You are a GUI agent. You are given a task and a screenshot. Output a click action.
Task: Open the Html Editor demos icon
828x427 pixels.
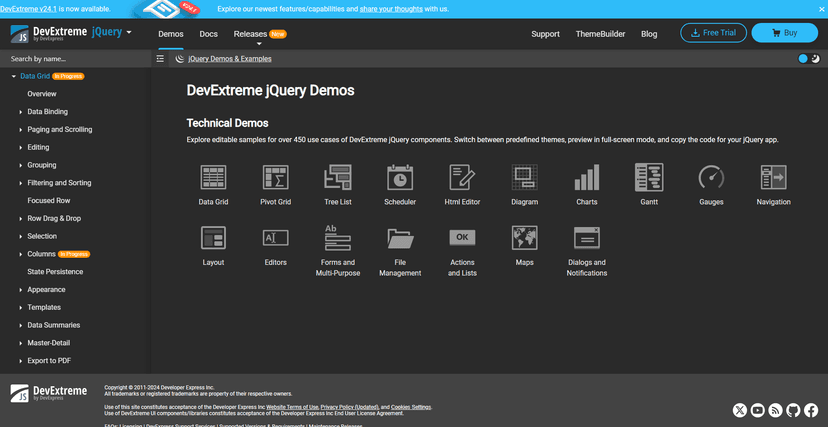tap(463, 177)
